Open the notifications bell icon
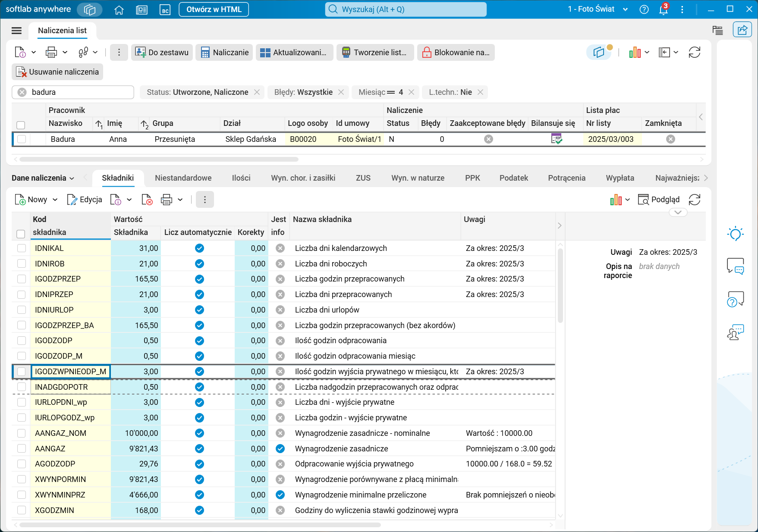This screenshot has height=532, width=758. pyautogui.click(x=664, y=9)
